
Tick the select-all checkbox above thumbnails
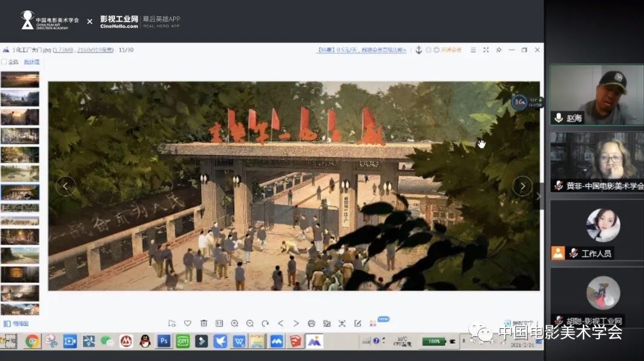point(4,62)
